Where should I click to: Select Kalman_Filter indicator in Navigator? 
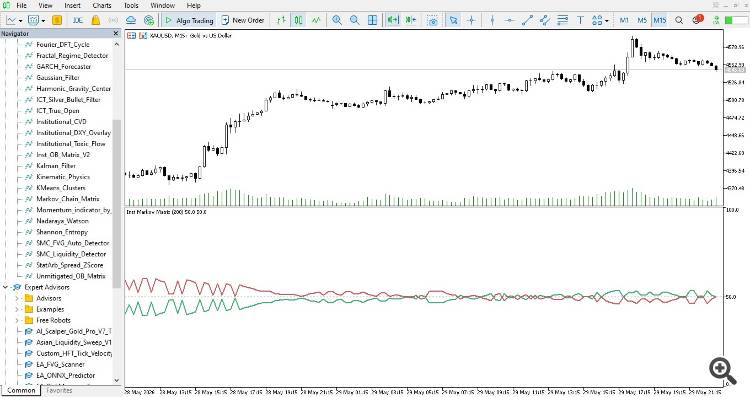click(56, 166)
